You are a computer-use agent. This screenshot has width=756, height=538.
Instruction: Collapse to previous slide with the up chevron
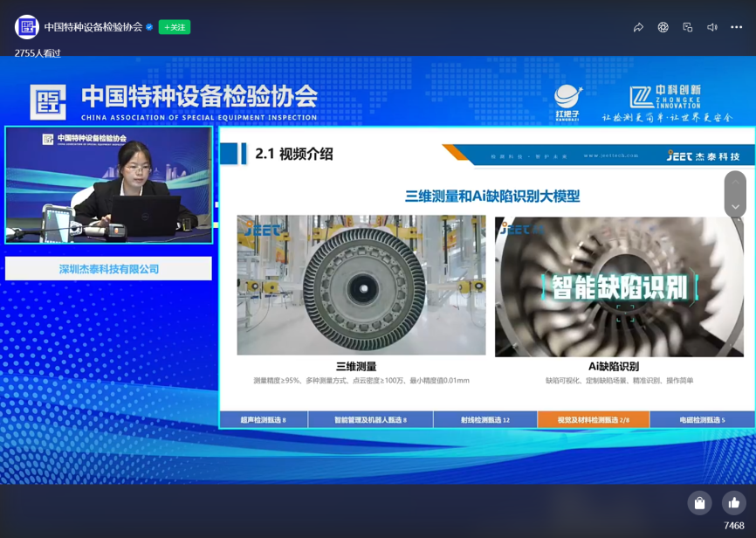(x=735, y=182)
